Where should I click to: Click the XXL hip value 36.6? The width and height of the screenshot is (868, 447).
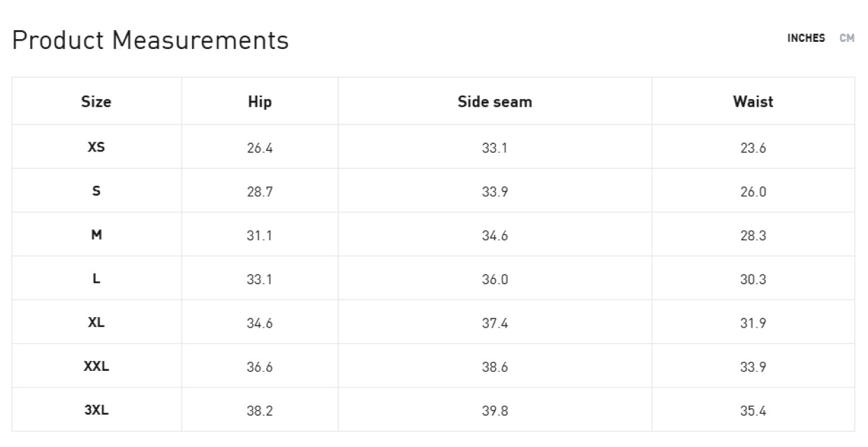[260, 367]
